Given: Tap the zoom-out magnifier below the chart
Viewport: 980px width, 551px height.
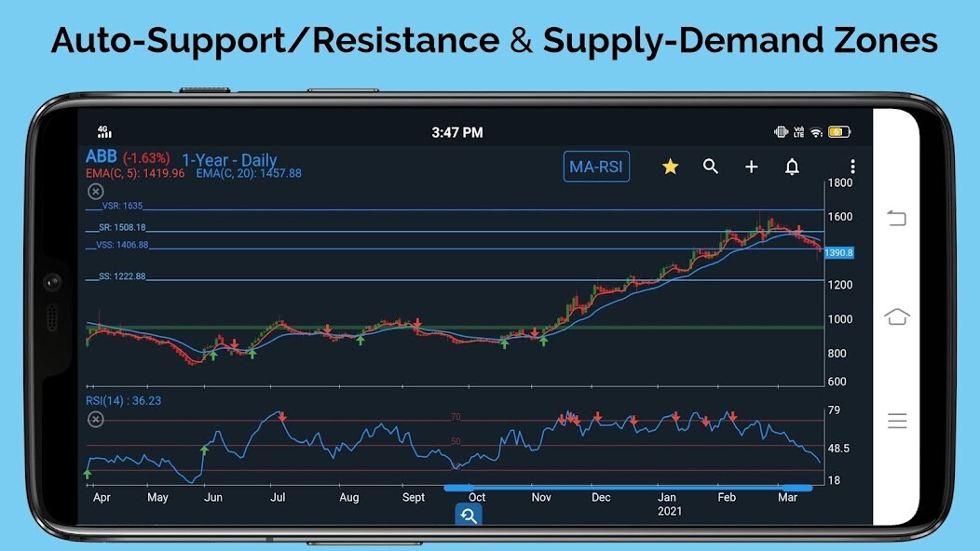Looking at the screenshot, I should (469, 513).
